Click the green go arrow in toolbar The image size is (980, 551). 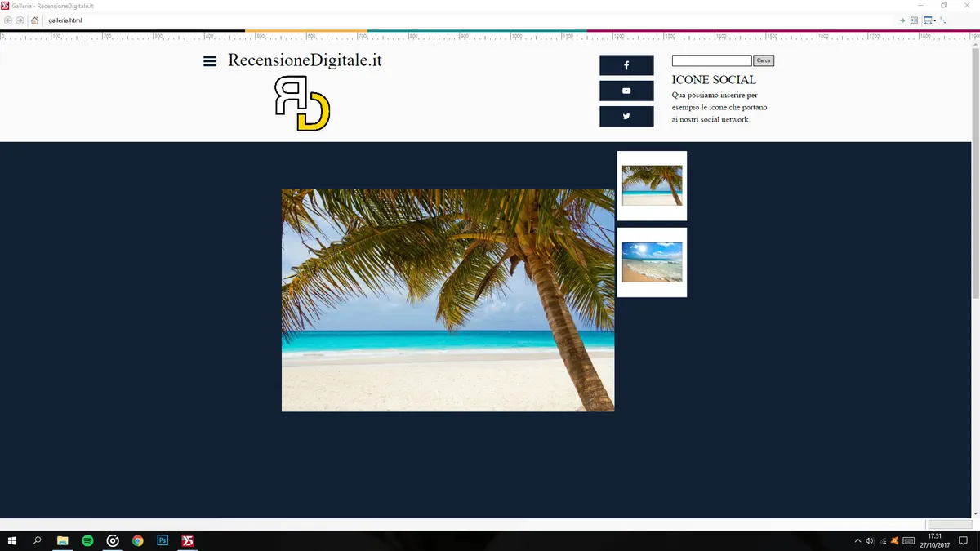point(902,20)
